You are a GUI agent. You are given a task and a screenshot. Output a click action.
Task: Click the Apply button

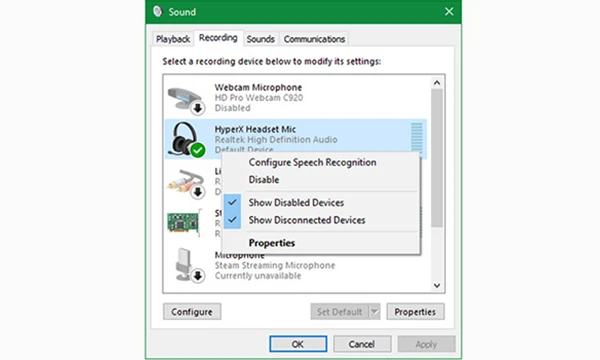click(x=426, y=344)
